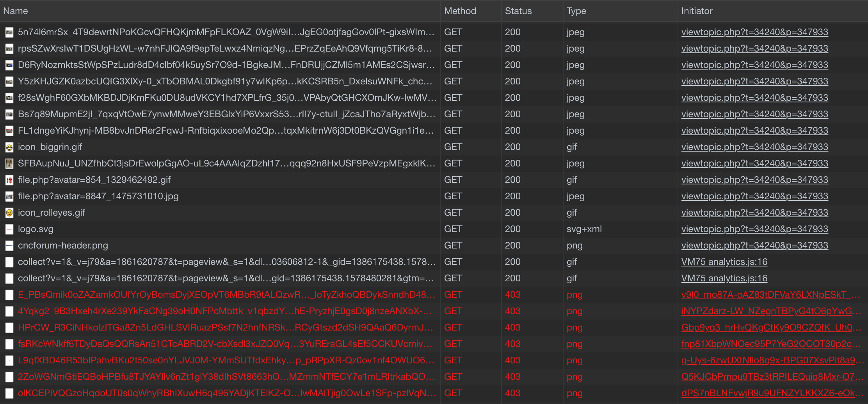The image size is (868, 404).
Task: Click the cncforum-header.png thumbnail icon
Action: click(x=9, y=246)
